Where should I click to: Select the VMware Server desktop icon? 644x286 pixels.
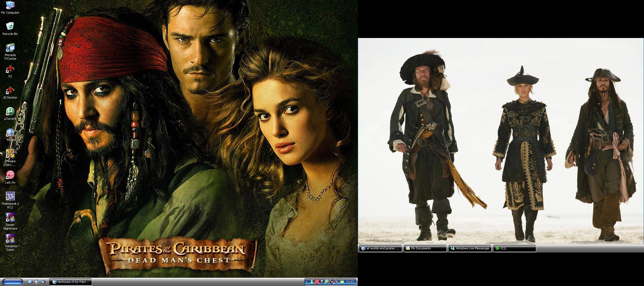10,154
